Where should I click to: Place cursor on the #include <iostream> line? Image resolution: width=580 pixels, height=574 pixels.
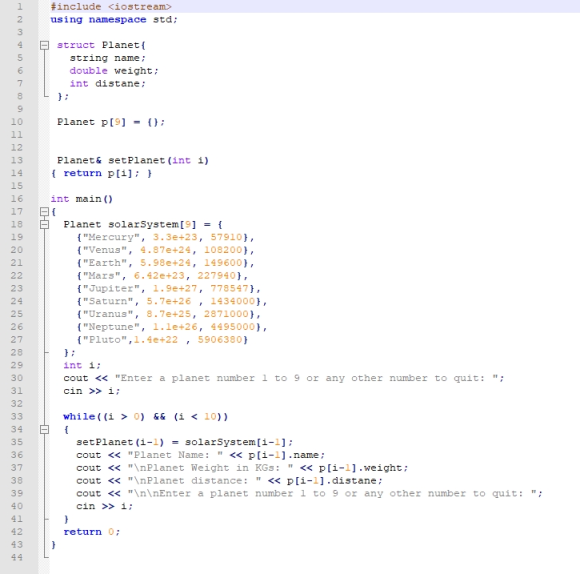pos(111,7)
